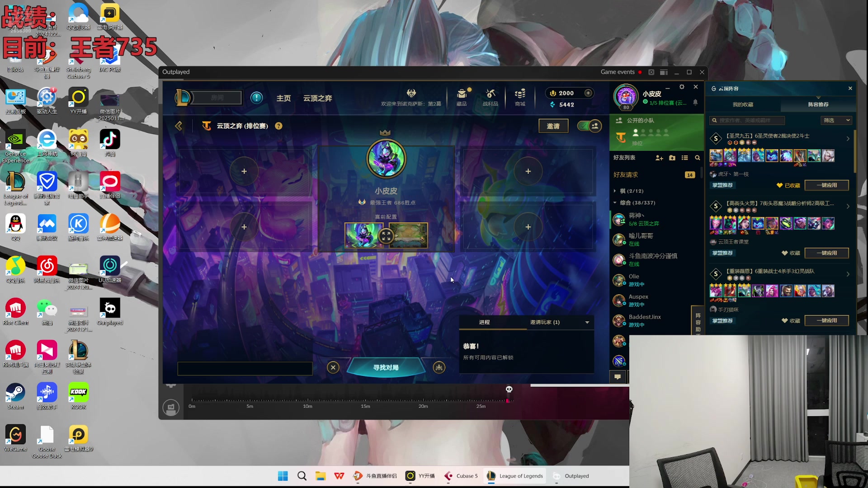
Task: Expand 圣灵九五 lineup details chevron
Action: pyautogui.click(x=848, y=139)
